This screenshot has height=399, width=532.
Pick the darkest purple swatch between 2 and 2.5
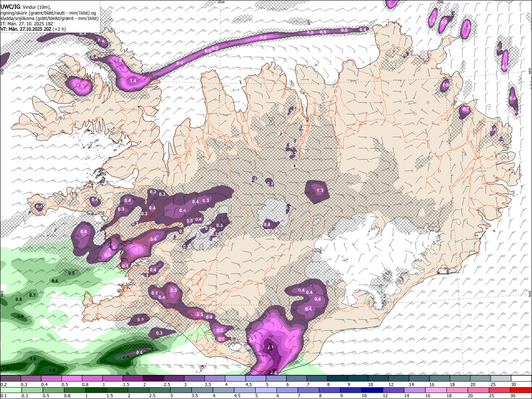(153, 379)
